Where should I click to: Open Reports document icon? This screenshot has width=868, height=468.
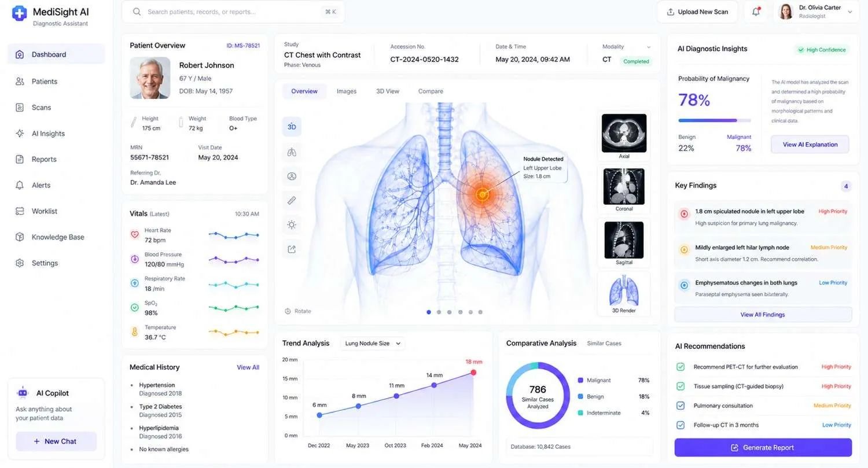[20, 159]
